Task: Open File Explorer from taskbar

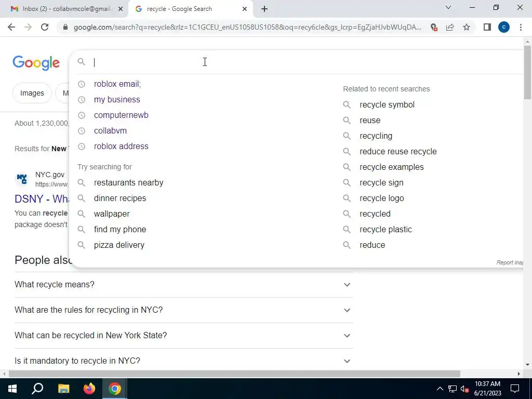Action: click(x=63, y=389)
